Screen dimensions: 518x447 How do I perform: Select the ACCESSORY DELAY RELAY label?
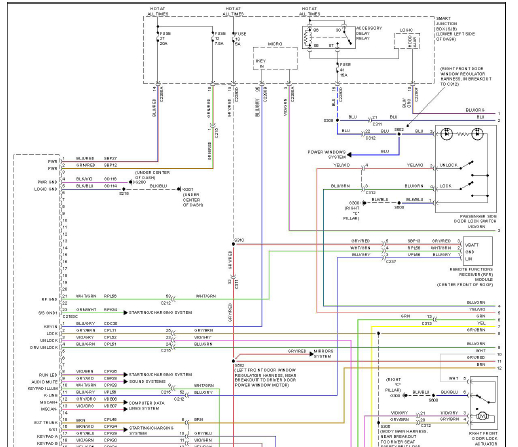[369, 33]
